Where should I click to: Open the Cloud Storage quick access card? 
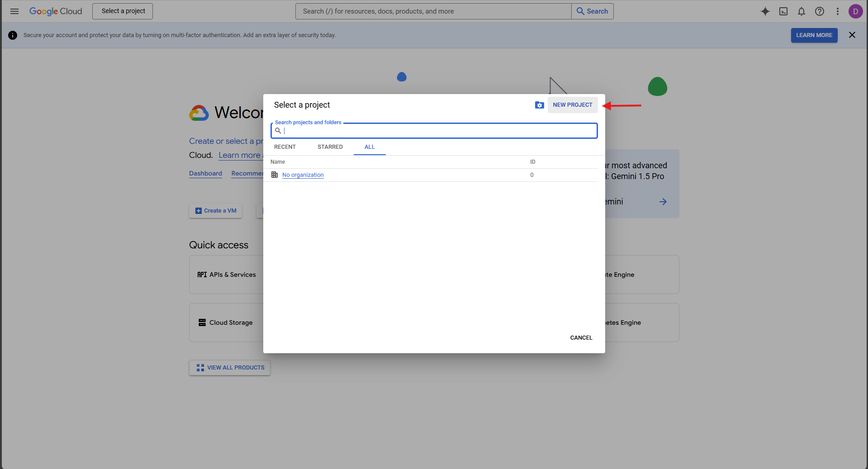point(227,322)
